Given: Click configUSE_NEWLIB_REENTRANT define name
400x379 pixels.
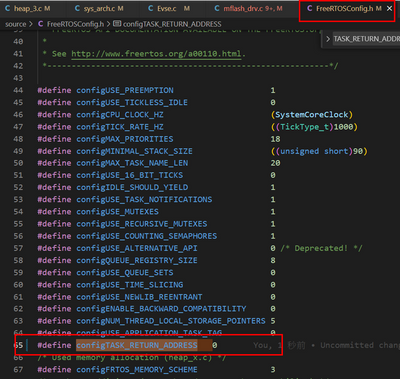Looking at the screenshot, I should click(139, 297).
